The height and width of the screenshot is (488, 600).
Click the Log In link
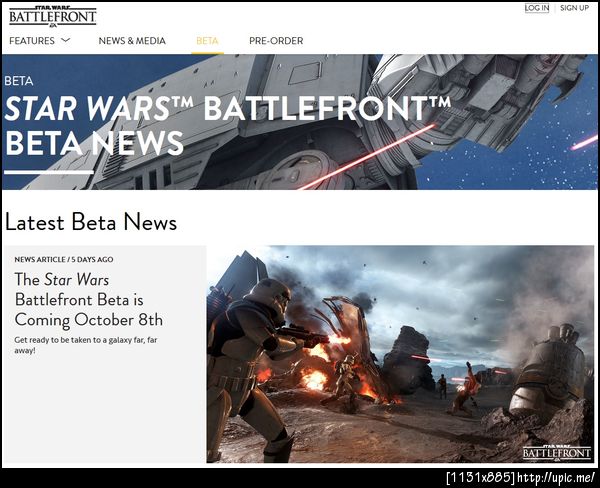(x=536, y=8)
